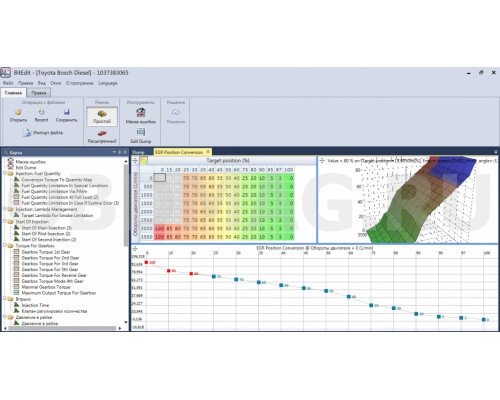500x400 pixels.
Task: Open the Language menu
Action: [108, 83]
